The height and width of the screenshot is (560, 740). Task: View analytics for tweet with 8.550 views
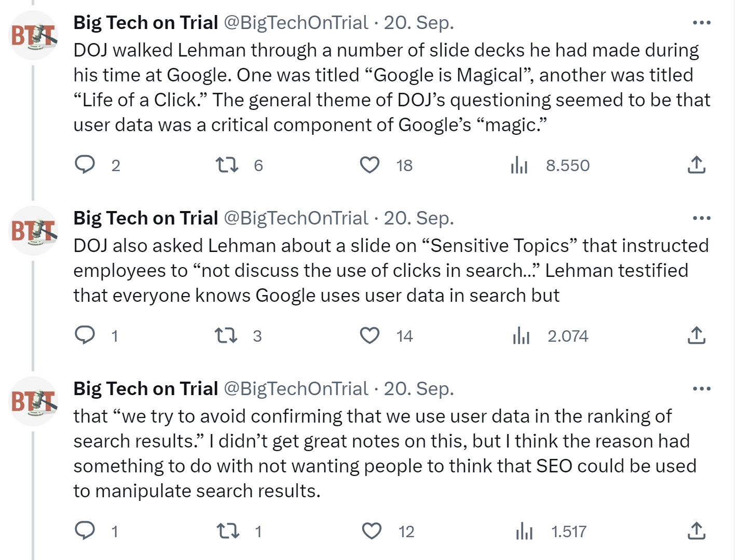(x=519, y=165)
